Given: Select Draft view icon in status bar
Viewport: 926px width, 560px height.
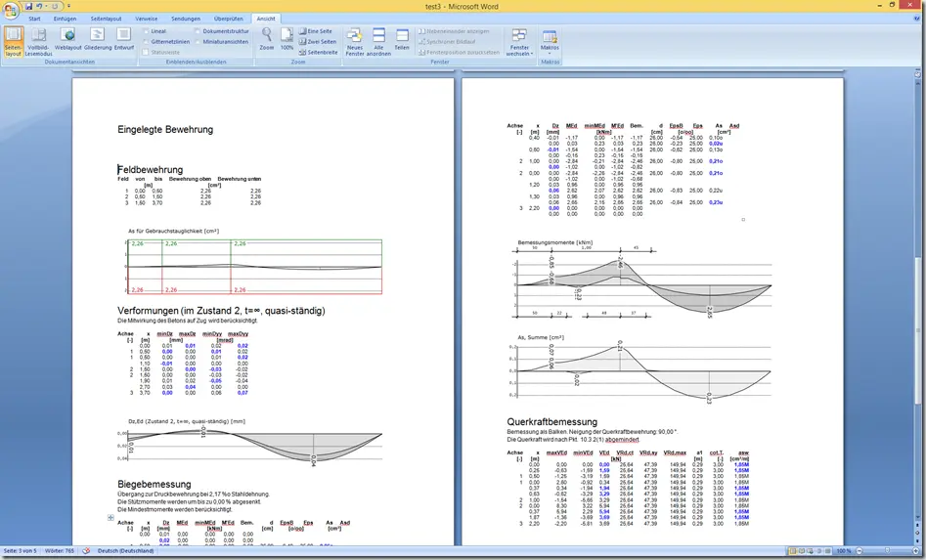Looking at the screenshot, I should 827,551.
